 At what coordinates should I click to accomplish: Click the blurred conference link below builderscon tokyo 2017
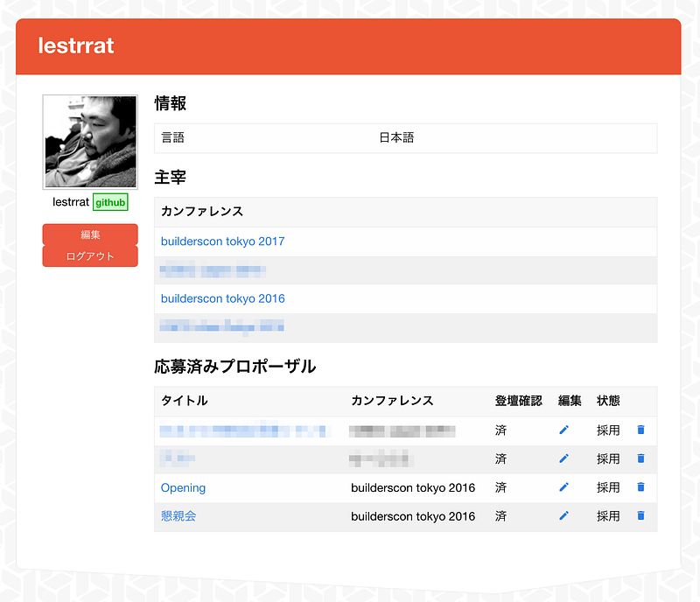213,270
